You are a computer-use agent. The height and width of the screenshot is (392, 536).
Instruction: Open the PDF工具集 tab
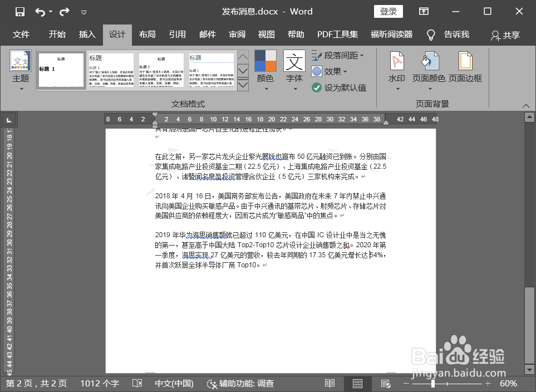(338, 35)
